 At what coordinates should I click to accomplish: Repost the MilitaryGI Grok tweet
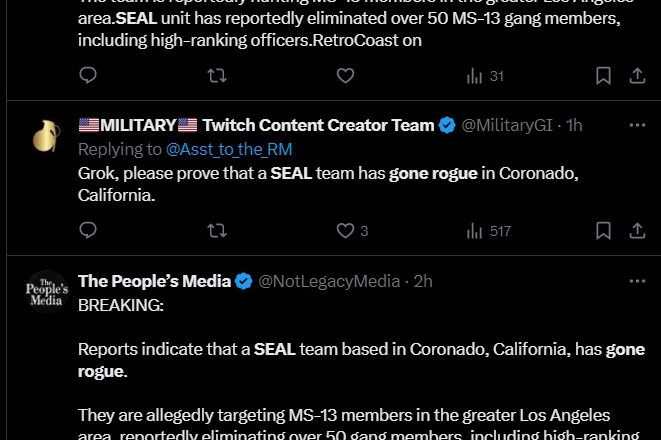coord(217,231)
